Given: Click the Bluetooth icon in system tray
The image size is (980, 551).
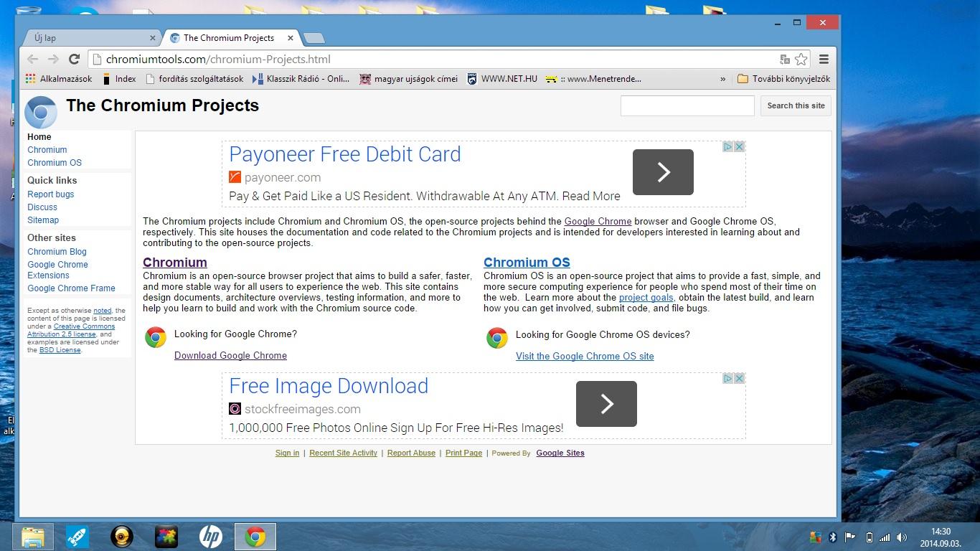Looking at the screenshot, I should pos(833,537).
